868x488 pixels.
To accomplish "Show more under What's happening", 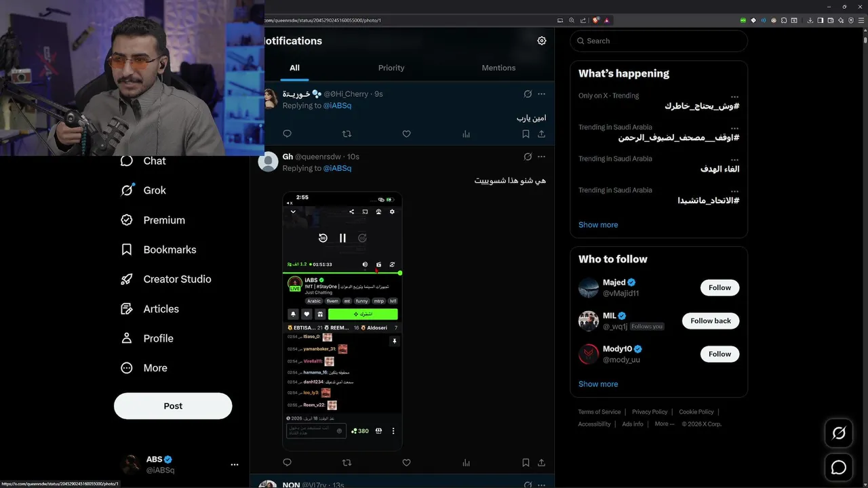I will coord(598,225).
